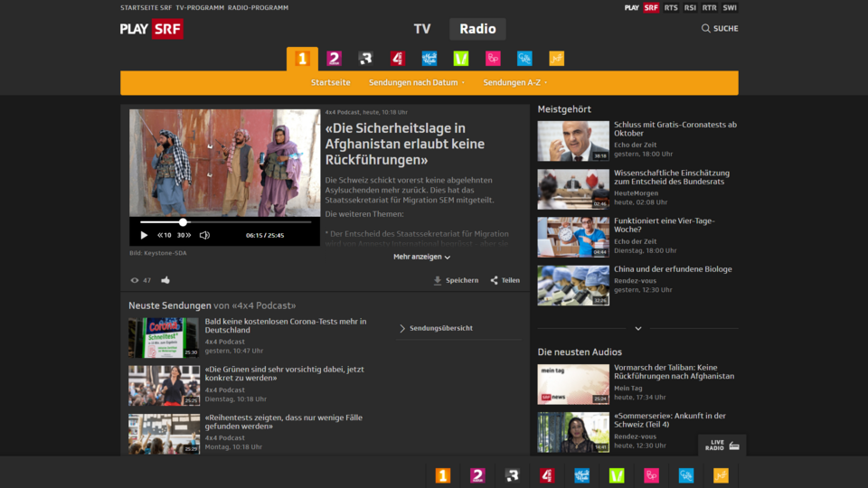Click the audio progress slider handle

click(x=183, y=221)
